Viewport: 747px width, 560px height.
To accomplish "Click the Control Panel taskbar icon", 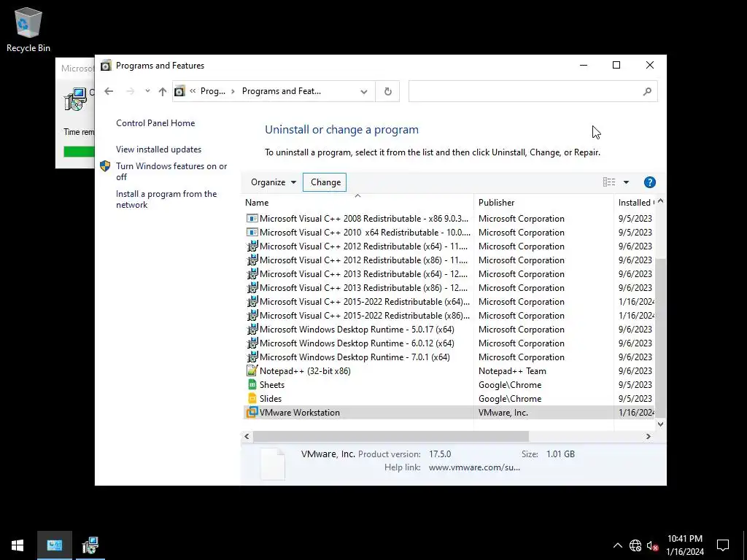I will [x=54, y=545].
